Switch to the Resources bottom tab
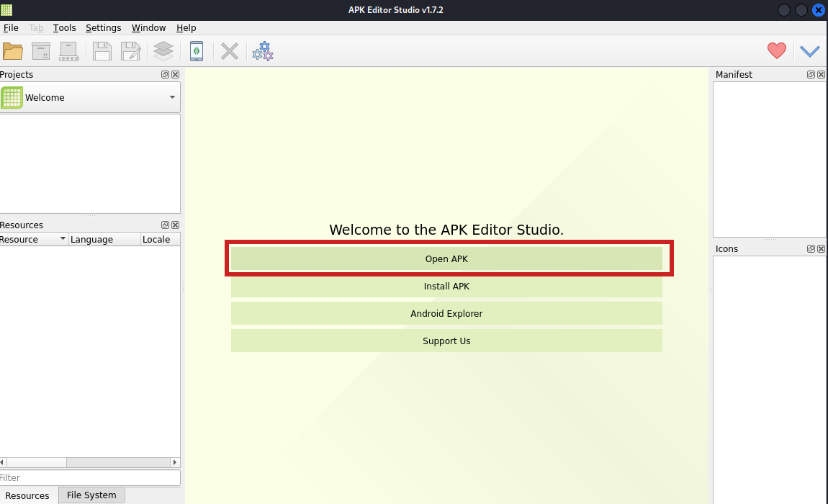Viewport: 828px width, 504px height. (27, 495)
